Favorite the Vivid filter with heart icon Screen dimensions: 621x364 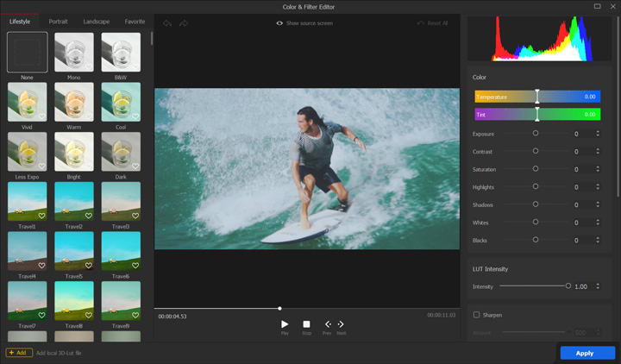tap(41, 116)
